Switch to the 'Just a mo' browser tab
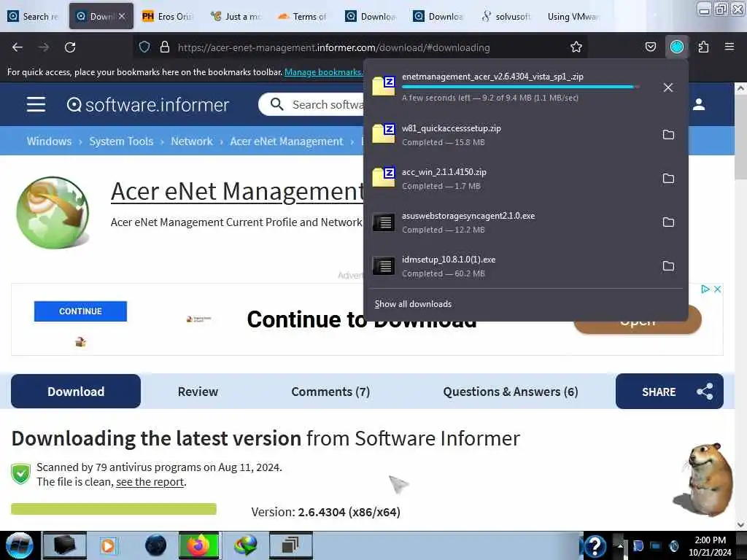 point(236,16)
